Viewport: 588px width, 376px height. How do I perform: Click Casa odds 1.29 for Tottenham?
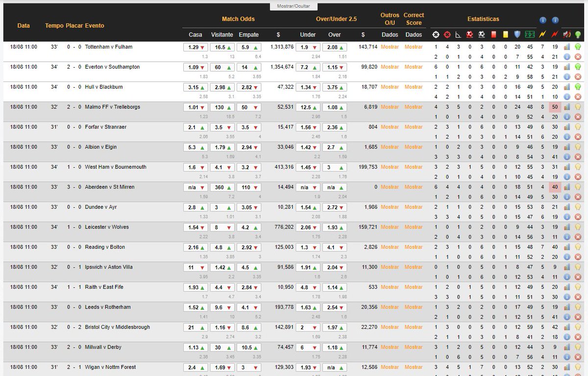click(196, 48)
